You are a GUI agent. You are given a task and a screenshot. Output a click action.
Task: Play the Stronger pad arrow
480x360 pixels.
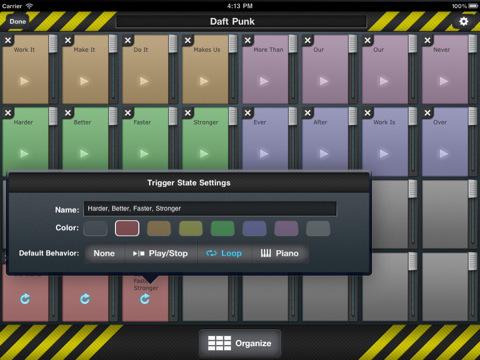pyautogui.click(x=204, y=154)
